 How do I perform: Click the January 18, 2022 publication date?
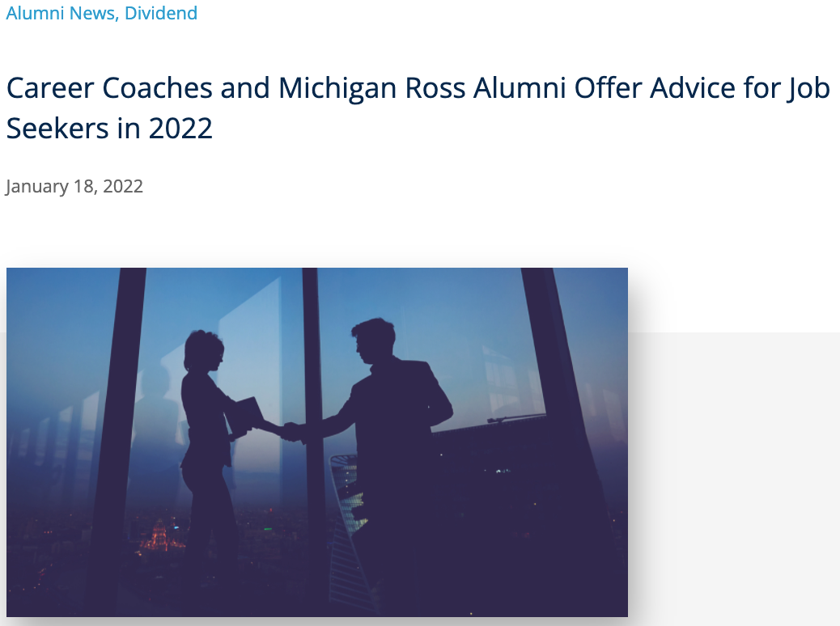click(74, 186)
